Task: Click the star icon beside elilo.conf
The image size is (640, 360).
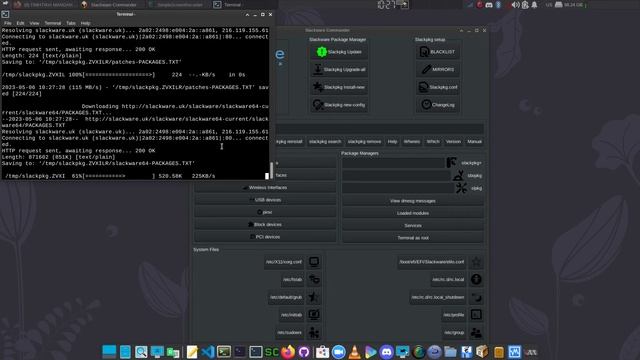Action: pos(476,262)
